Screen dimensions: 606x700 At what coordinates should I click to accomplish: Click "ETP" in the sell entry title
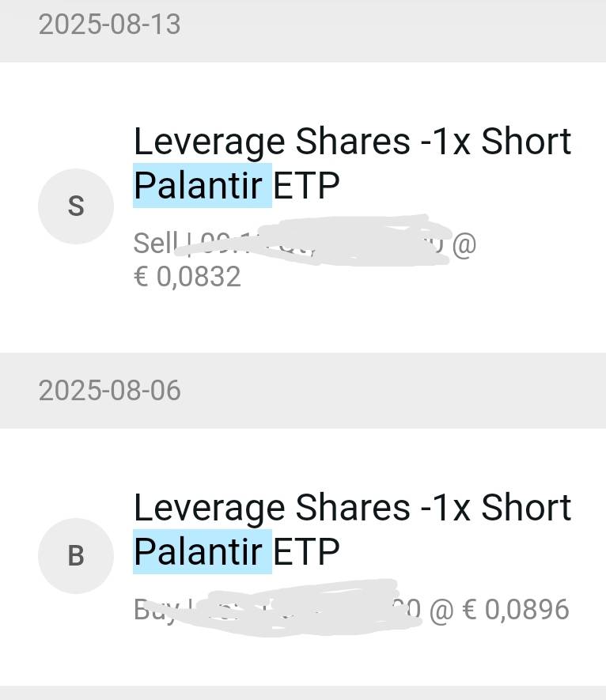click(306, 186)
